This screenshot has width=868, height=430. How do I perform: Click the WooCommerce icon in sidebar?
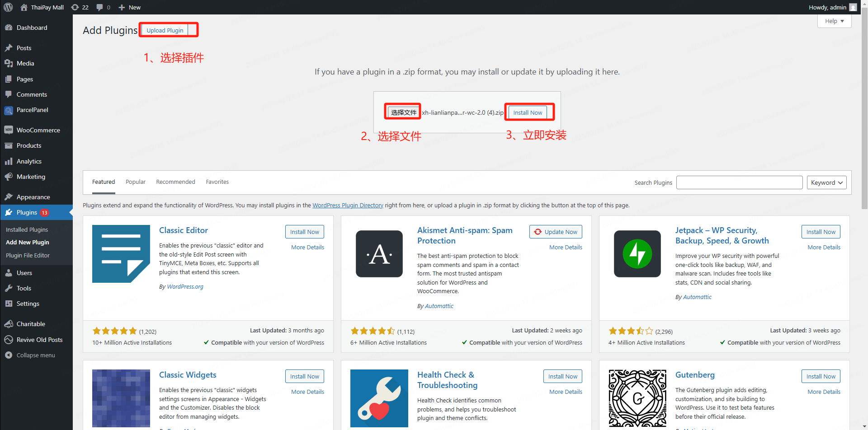[x=9, y=130]
